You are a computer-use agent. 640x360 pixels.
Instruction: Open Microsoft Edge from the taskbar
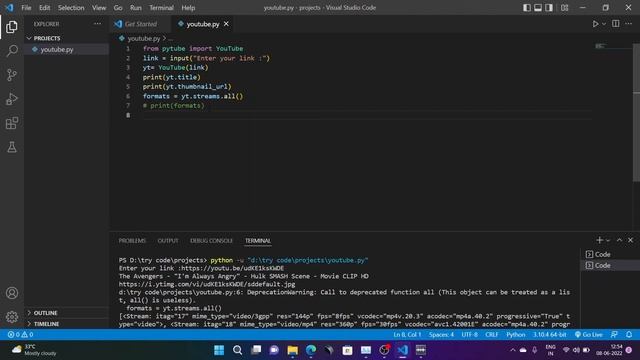coord(311,350)
